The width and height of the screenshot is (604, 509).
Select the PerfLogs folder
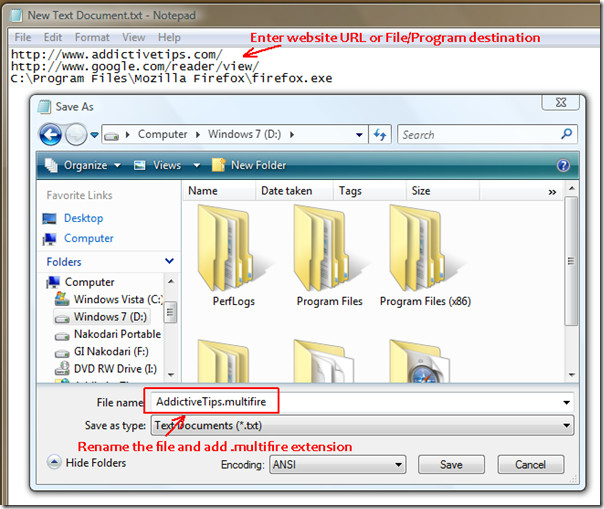(233, 256)
